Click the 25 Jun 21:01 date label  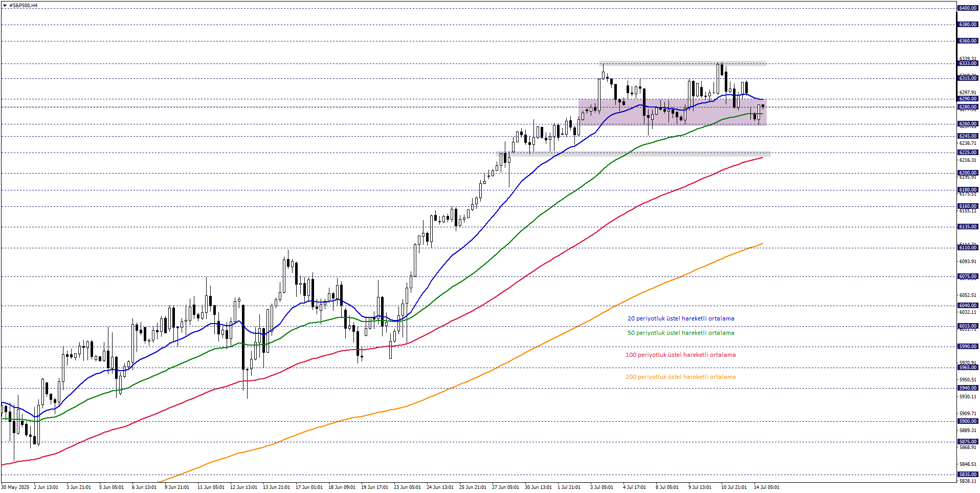coord(473,487)
